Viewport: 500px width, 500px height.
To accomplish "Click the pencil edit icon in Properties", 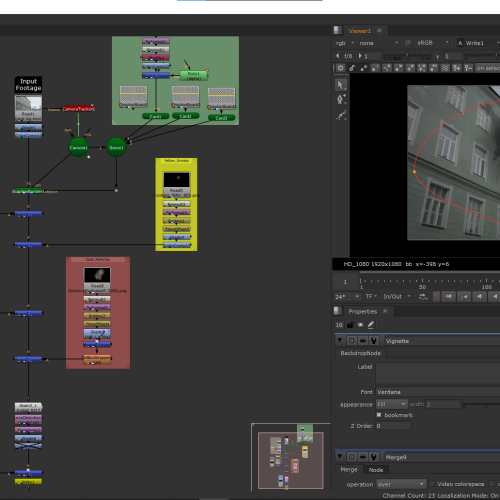I will (371, 325).
